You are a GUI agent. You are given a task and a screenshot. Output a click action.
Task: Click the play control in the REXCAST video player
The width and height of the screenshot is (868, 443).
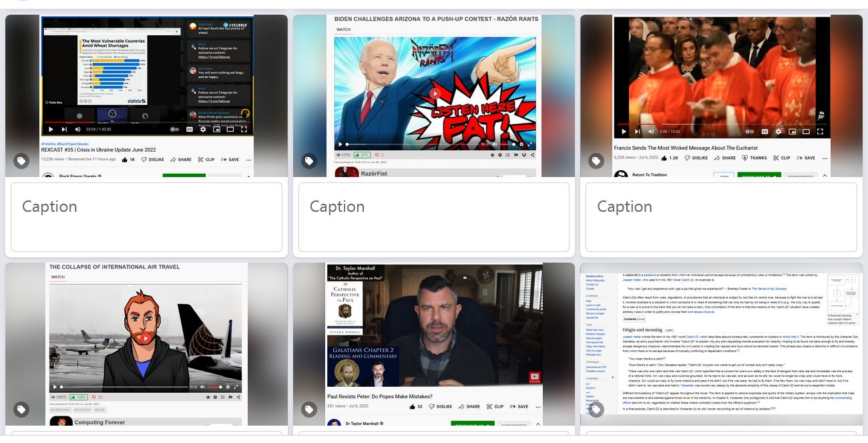(x=51, y=129)
